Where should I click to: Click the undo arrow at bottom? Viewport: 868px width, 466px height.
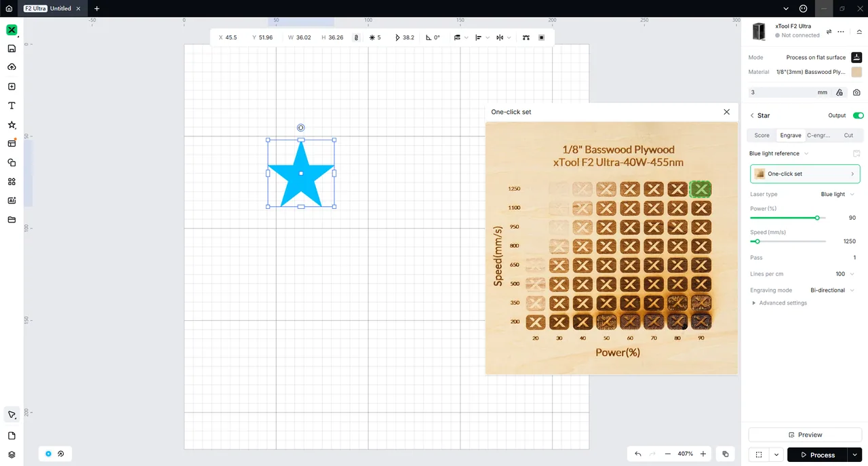tap(638, 454)
